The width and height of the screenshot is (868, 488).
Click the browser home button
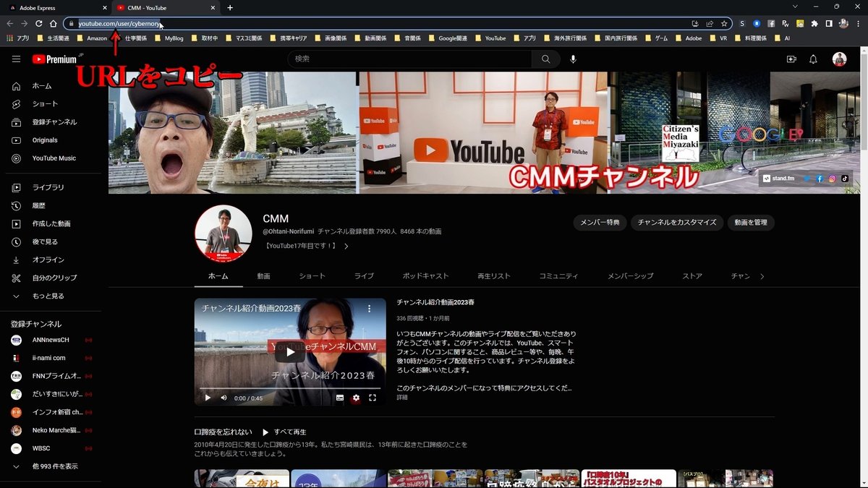53,23
